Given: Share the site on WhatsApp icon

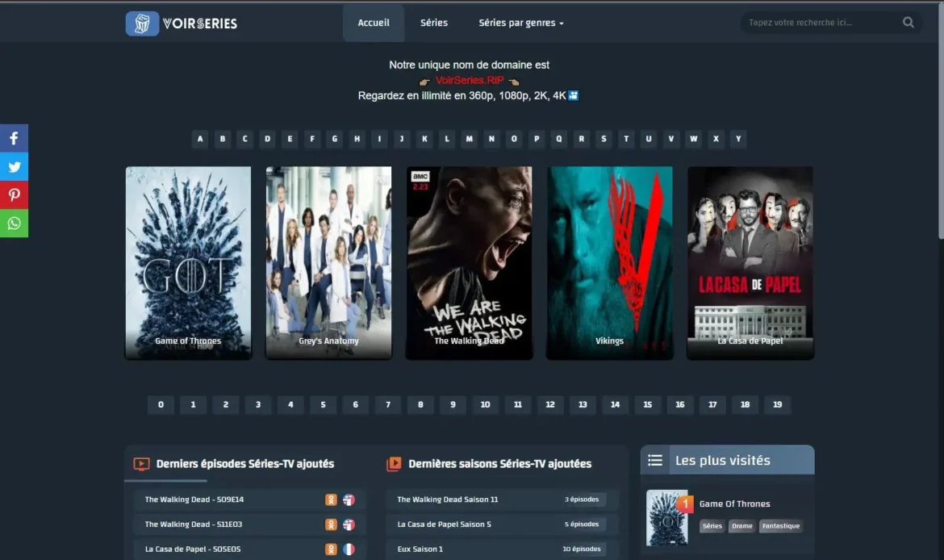Looking at the screenshot, I should point(14,223).
